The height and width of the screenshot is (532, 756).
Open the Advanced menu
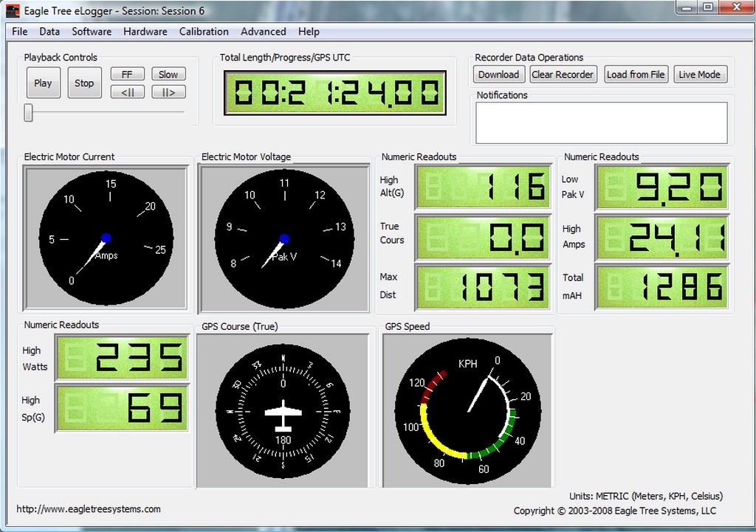[x=263, y=32]
